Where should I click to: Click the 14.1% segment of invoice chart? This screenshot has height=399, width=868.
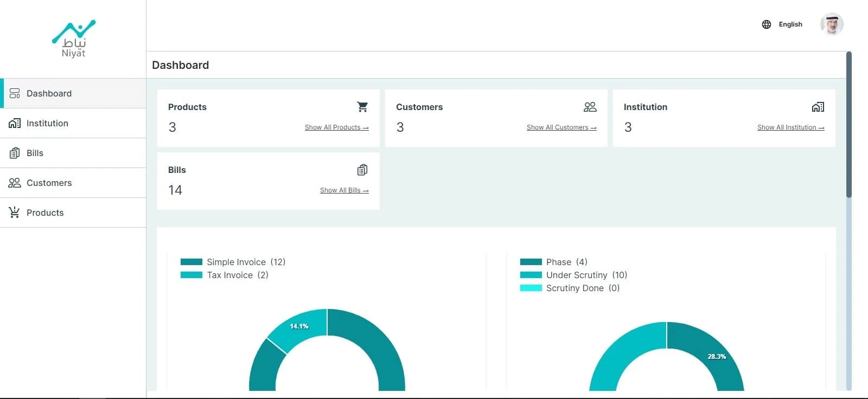299,327
